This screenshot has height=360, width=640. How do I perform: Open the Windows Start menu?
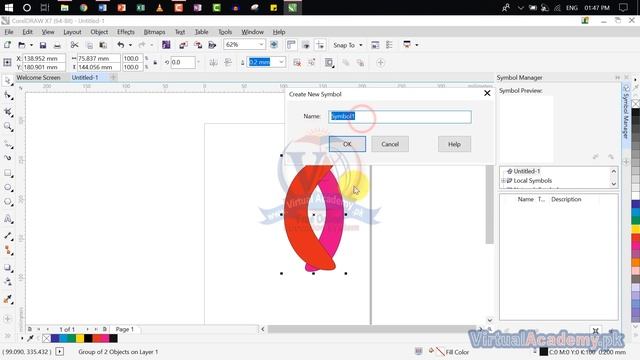click(8, 7)
